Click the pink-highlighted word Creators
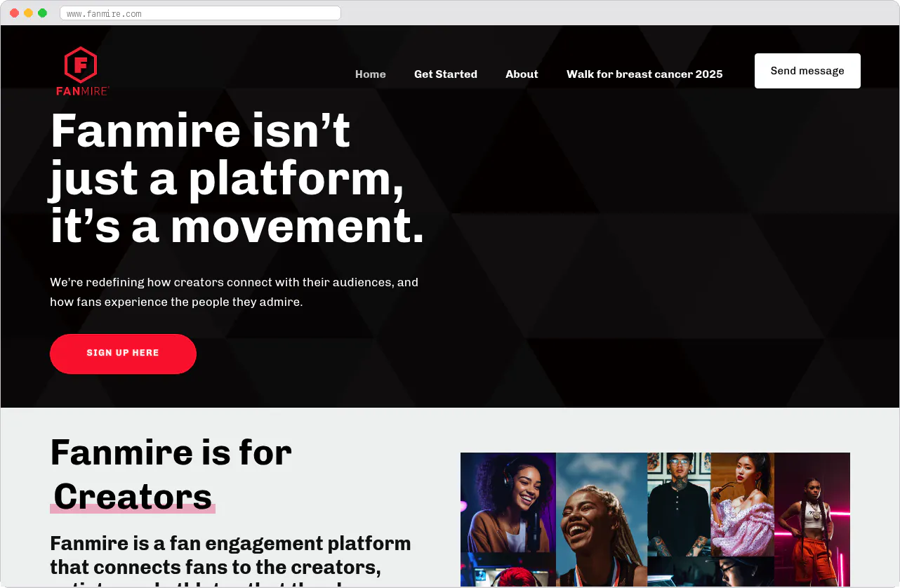This screenshot has height=588, width=900. click(133, 497)
